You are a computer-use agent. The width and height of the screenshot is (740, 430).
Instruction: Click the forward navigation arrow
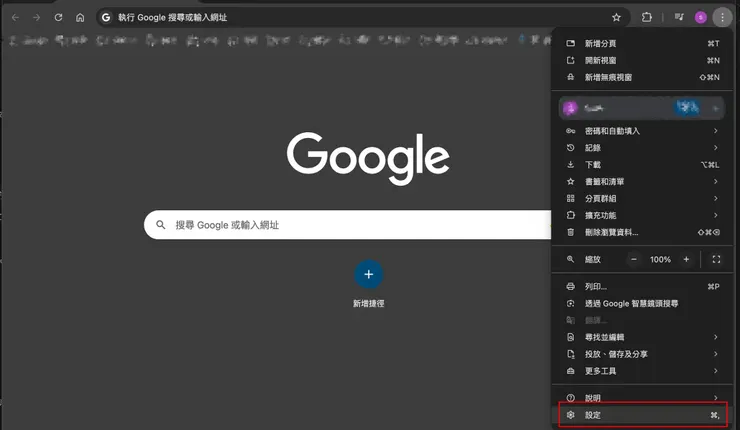tap(36, 17)
